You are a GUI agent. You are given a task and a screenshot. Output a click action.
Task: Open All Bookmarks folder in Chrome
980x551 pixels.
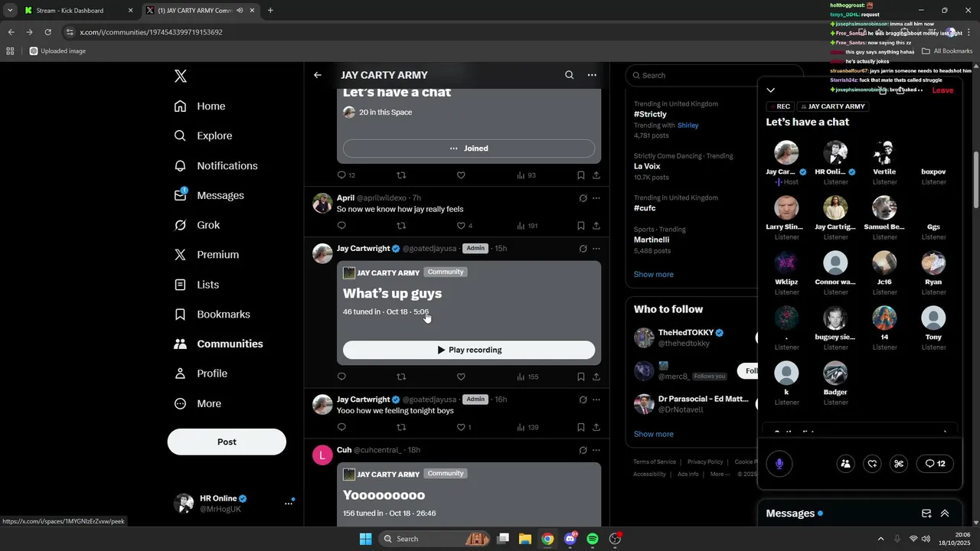tap(947, 51)
